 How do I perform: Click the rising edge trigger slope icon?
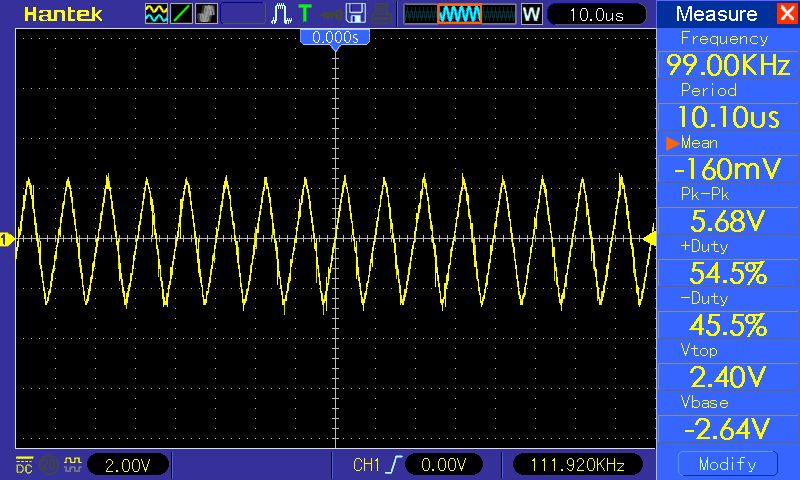click(x=394, y=465)
